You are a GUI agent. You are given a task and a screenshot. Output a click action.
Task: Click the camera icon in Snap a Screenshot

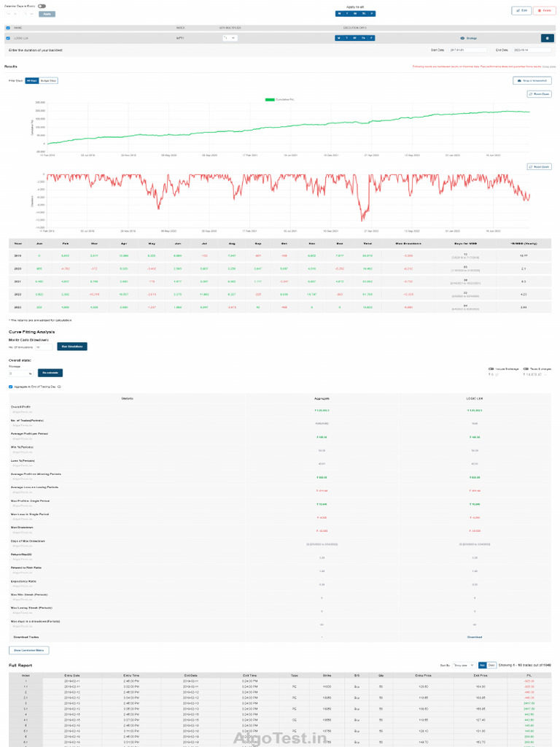[x=519, y=80]
